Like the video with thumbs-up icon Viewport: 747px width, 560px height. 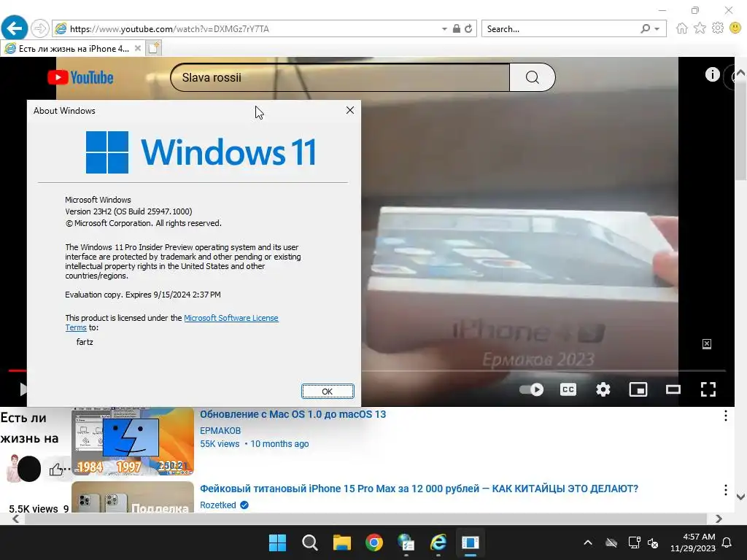pyautogui.click(x=55, y=470)
